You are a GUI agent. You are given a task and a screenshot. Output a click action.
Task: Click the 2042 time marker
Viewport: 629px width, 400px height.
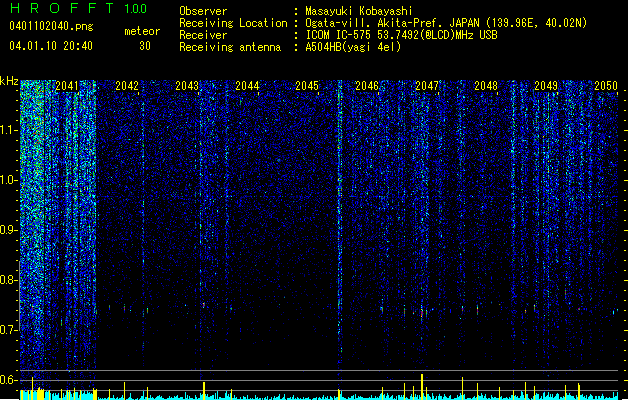[x=127, y=86]
